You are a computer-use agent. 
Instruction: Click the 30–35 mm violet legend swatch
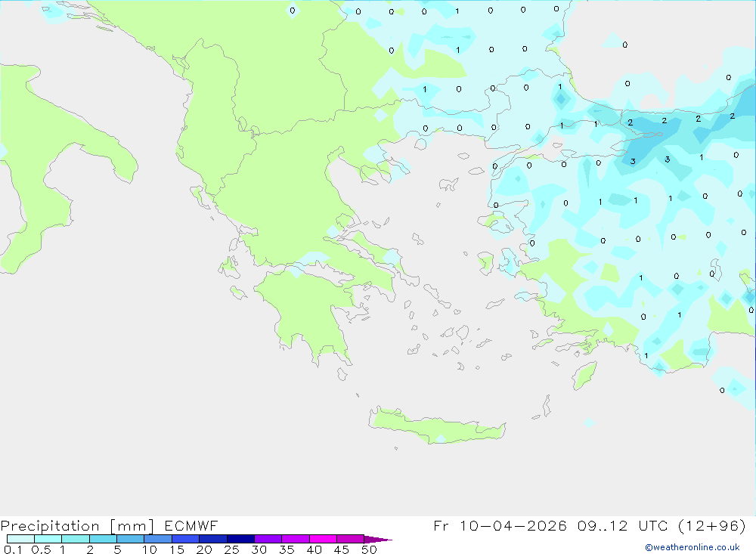point(268,539)
